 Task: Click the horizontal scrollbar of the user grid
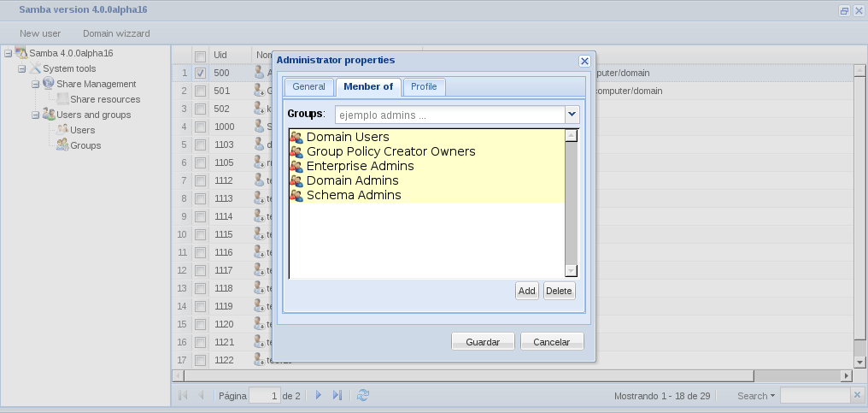pos(470,375)
